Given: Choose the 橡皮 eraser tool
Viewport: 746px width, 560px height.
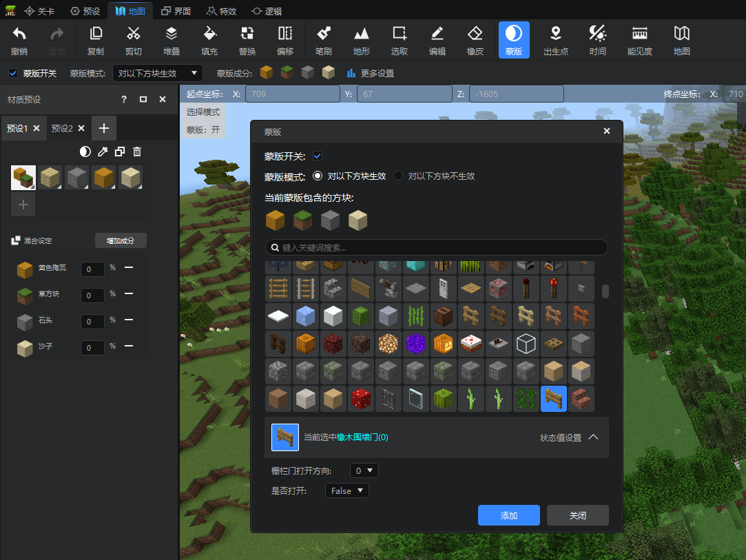Looking at the screenshot, I should pyautogui.click(x=475, y=40).
